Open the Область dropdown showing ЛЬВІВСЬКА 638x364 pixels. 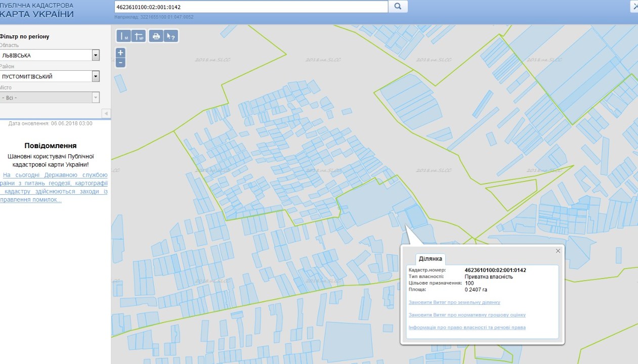click(x=50, y=55)
